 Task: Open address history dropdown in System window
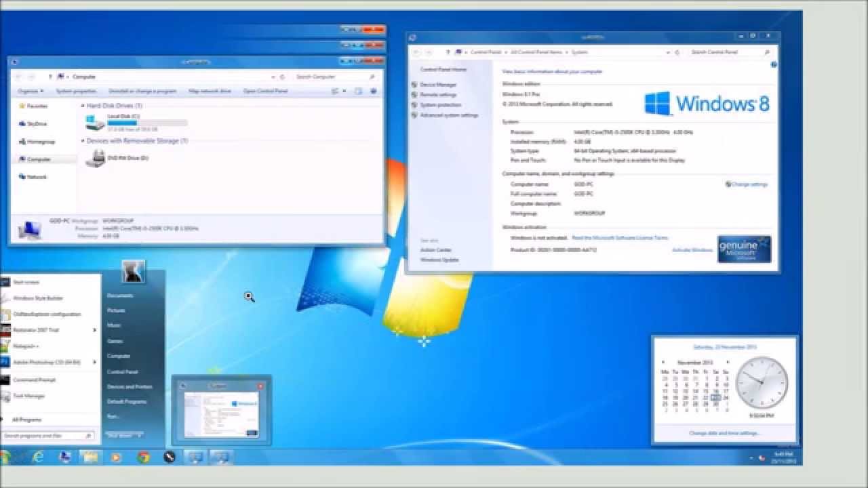pyautogui.click(x=667, y=52)
